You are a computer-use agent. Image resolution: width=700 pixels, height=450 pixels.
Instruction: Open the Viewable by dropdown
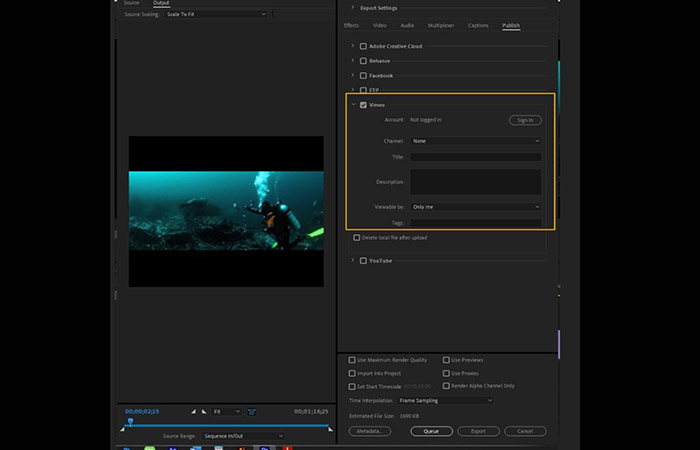point(476,207)
